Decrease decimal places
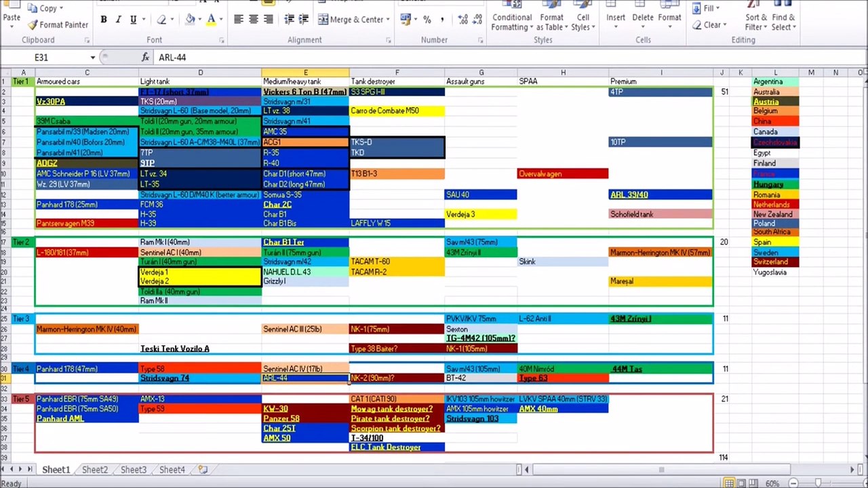Screen dimensions: 868x488 click(x=478, y=20)
